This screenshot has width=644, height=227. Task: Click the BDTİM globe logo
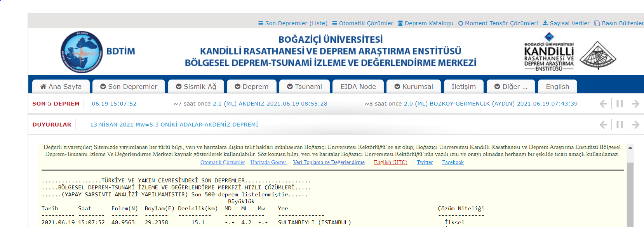[82, 52]
